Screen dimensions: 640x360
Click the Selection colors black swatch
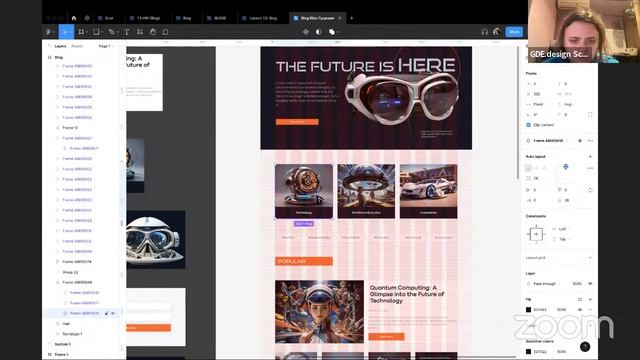(529, 351)
